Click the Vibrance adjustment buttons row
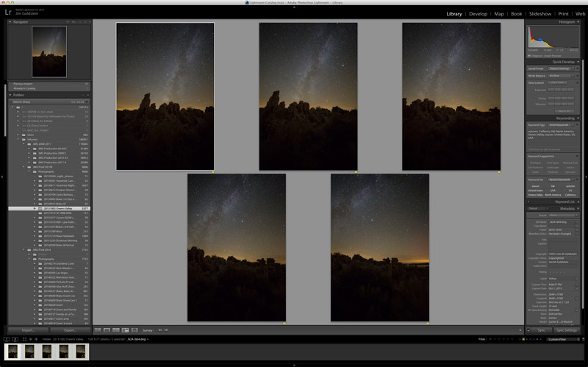The height and width of the screenshot is (367, 588). [561, 104]
